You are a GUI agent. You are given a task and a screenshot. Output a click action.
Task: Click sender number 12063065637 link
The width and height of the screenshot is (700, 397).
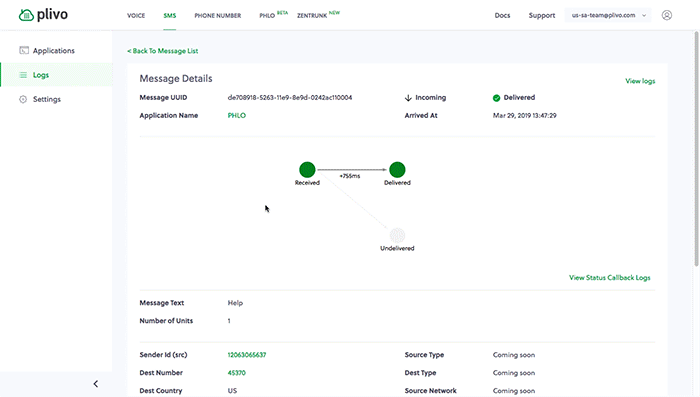pos(247,355)
